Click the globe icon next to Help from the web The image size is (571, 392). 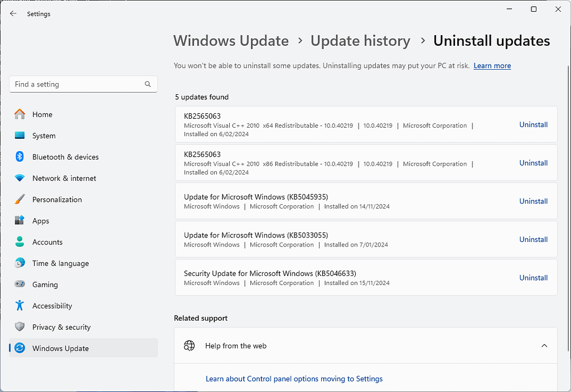[x=190, y=346]
